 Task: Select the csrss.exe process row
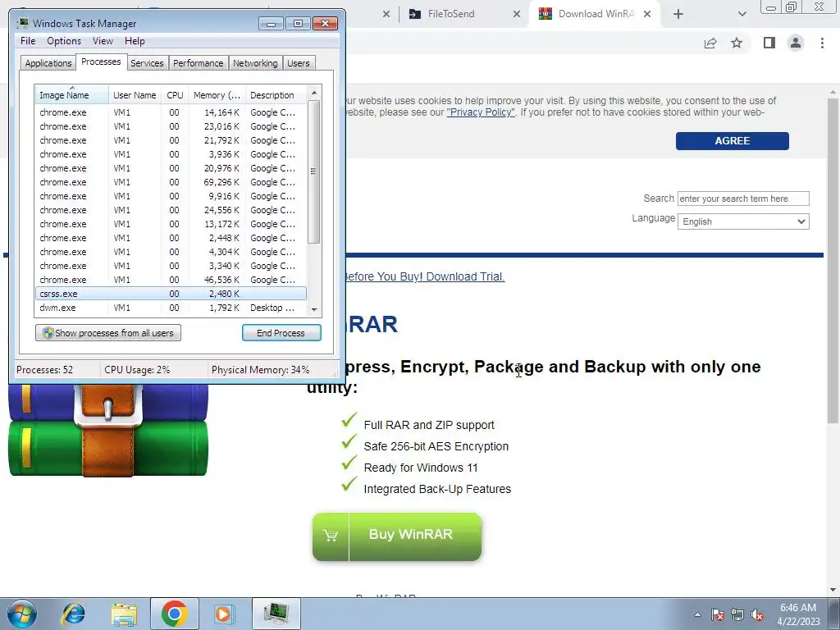point(171,294)
